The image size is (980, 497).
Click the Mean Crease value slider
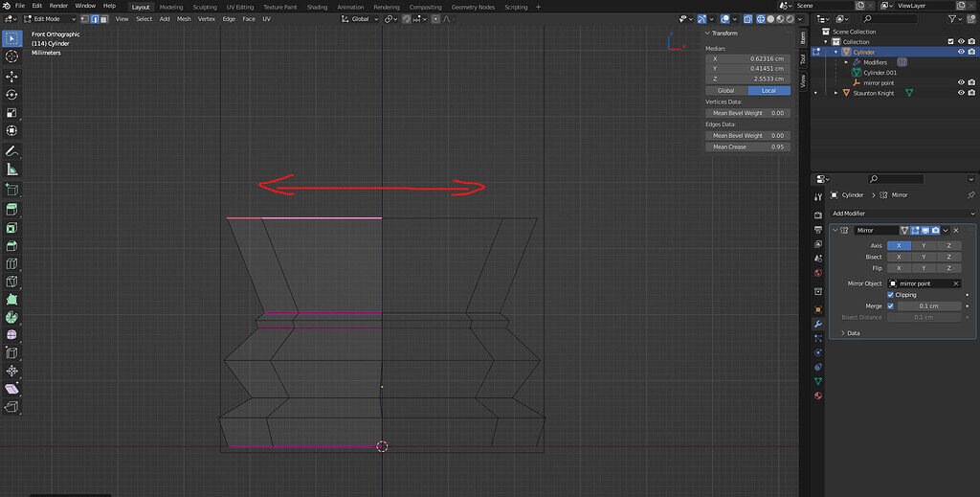[x=748, y=147]
